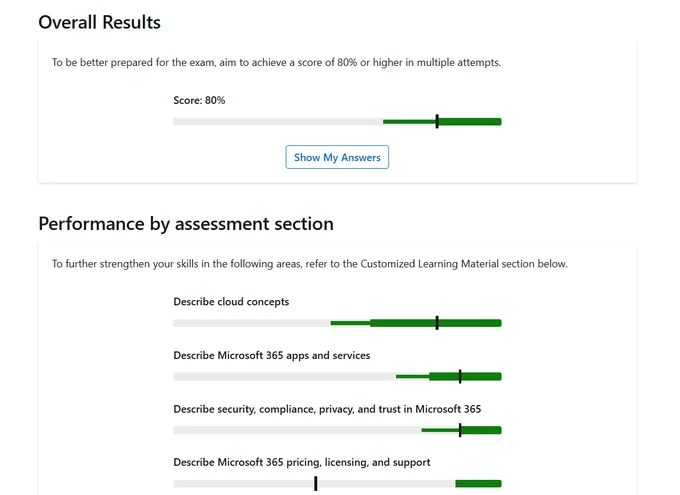Click the black marker on pricing licensing bar
The image size is (680, 495).
pos(316,484)
